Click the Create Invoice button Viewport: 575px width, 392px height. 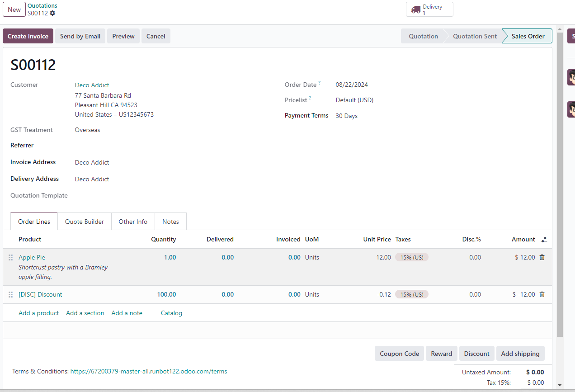pos(28,36)
